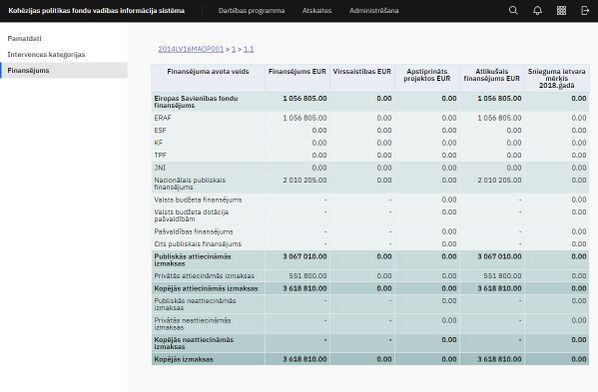This screenshot has height=392, width=598.
Task: Click Privātās attiecināmās Finansējums value 551 800.00
Action: (x=308, y=276)
